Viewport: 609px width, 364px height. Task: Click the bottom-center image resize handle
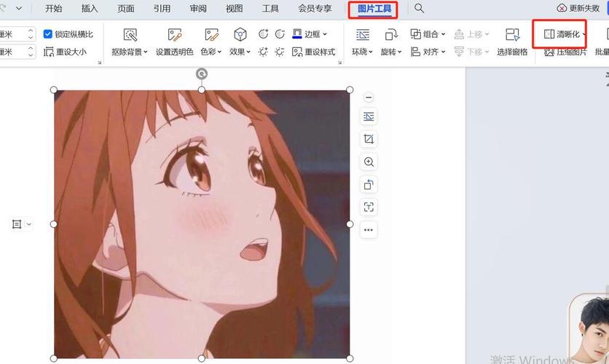coord(202,359)
